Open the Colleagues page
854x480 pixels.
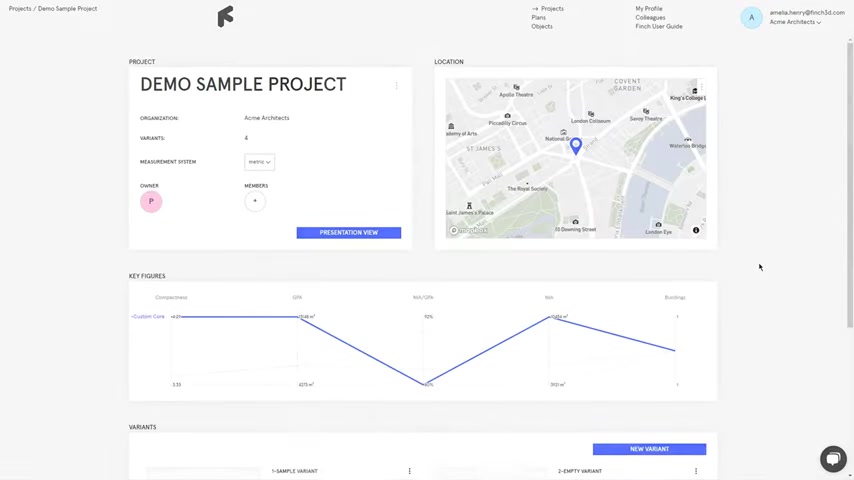[x=650, y=17]
